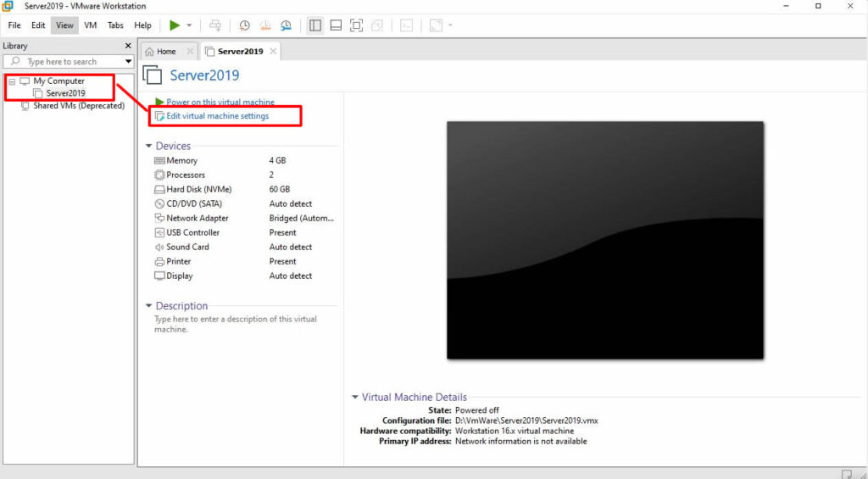The image size is (868, 479).
Task: Collapse the Virtual Machine Details section
Action: 355,397
